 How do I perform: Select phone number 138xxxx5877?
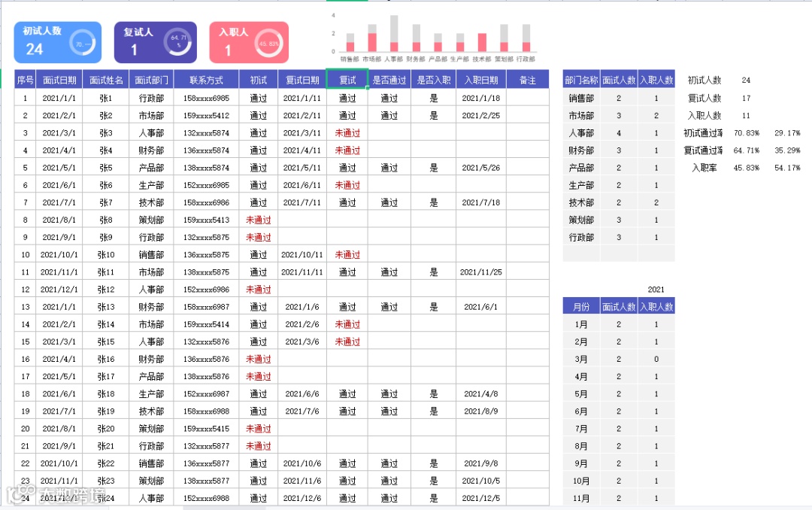206,481
